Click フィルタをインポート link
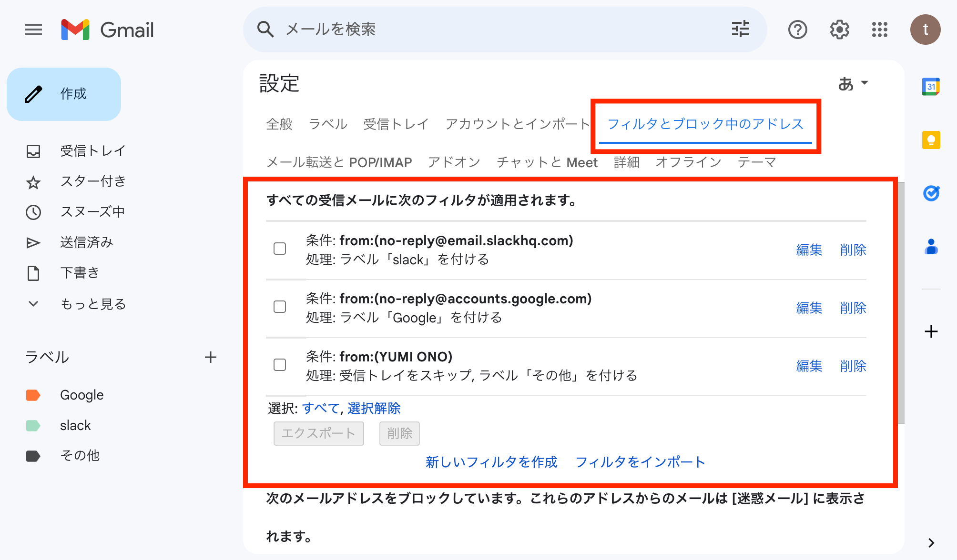This screenshot has width=957, height=560. click(640, 462)
